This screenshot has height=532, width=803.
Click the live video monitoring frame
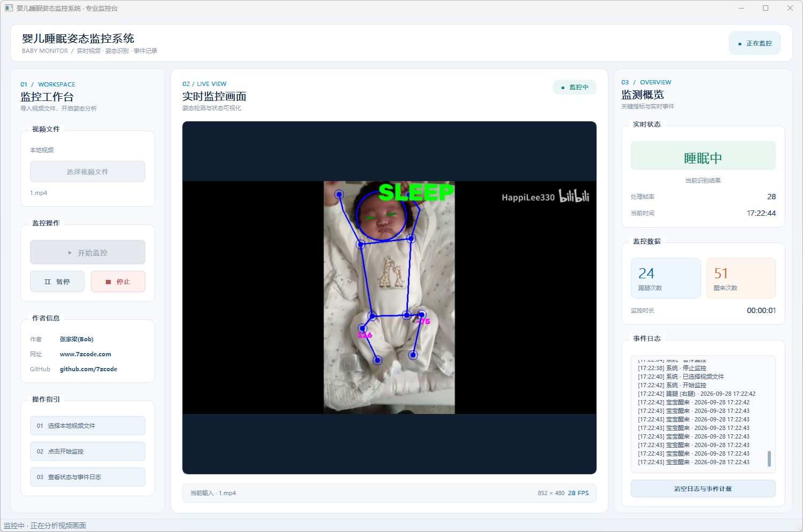389,298
